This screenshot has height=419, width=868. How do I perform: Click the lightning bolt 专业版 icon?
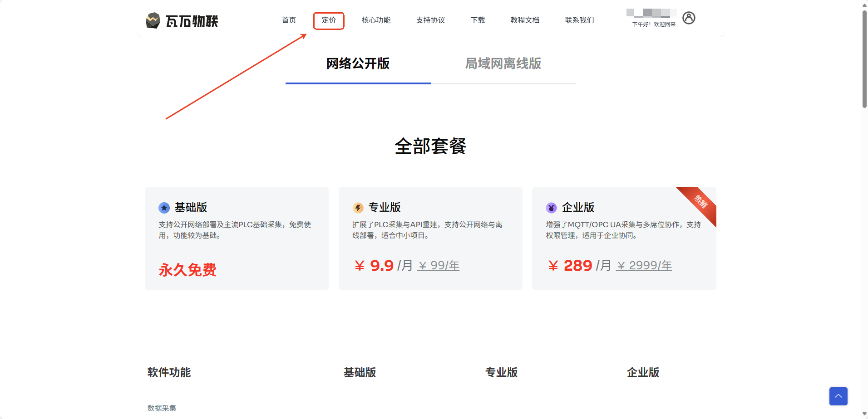[x=358, y=208]
